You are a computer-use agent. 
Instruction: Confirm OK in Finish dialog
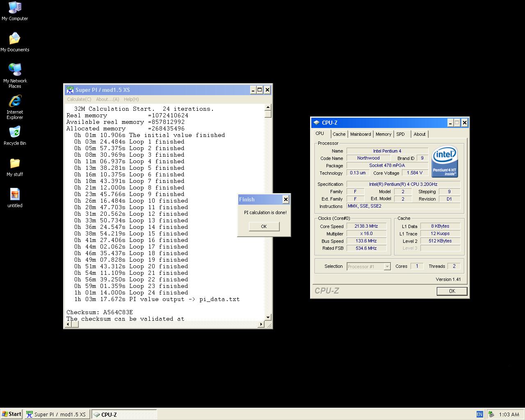[x=264, y=226]
